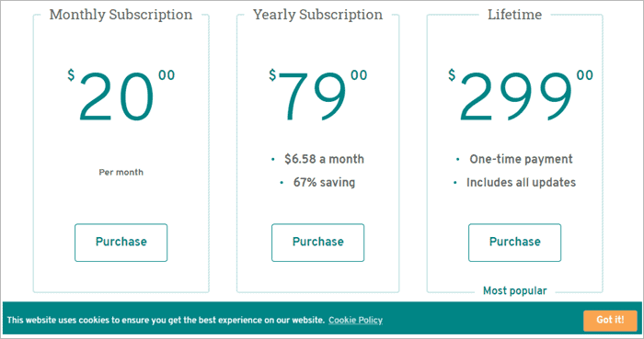Click Purchase under the Yearly Subscription plan
Image resolution: width=644 pixels, height=339 pixels.
pos(317,243)
